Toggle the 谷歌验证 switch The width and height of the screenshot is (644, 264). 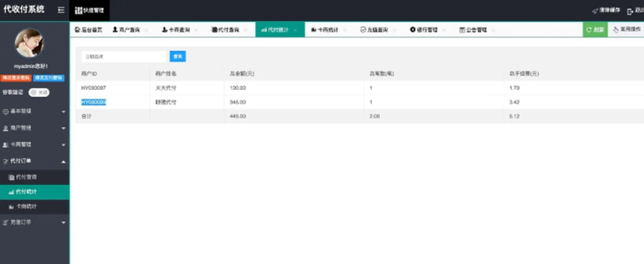pyautogui.click(x=39, y=93)
